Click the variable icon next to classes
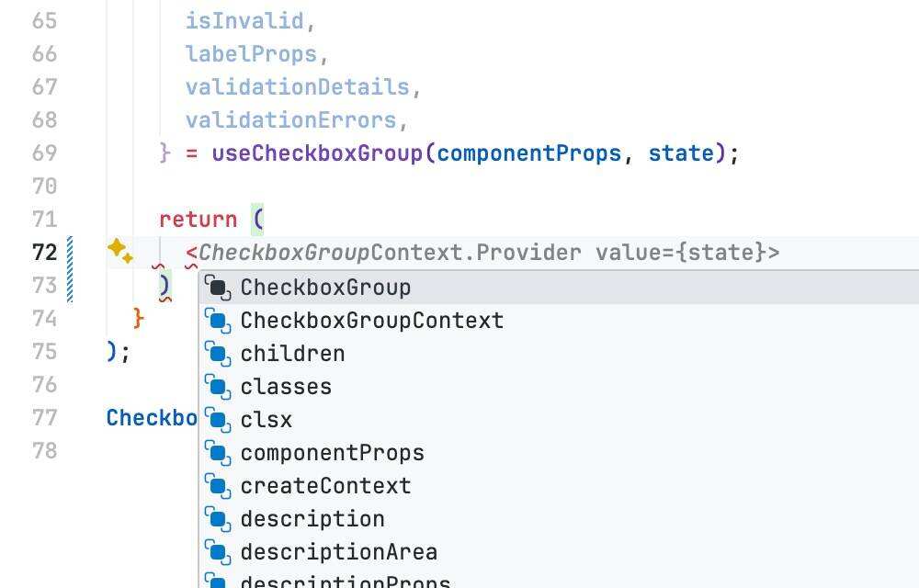This screenshot has width=919, height=588. 218,387
